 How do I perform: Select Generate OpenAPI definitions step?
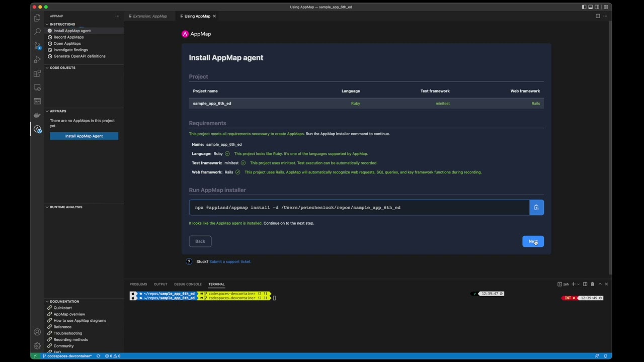coord(79,56)
